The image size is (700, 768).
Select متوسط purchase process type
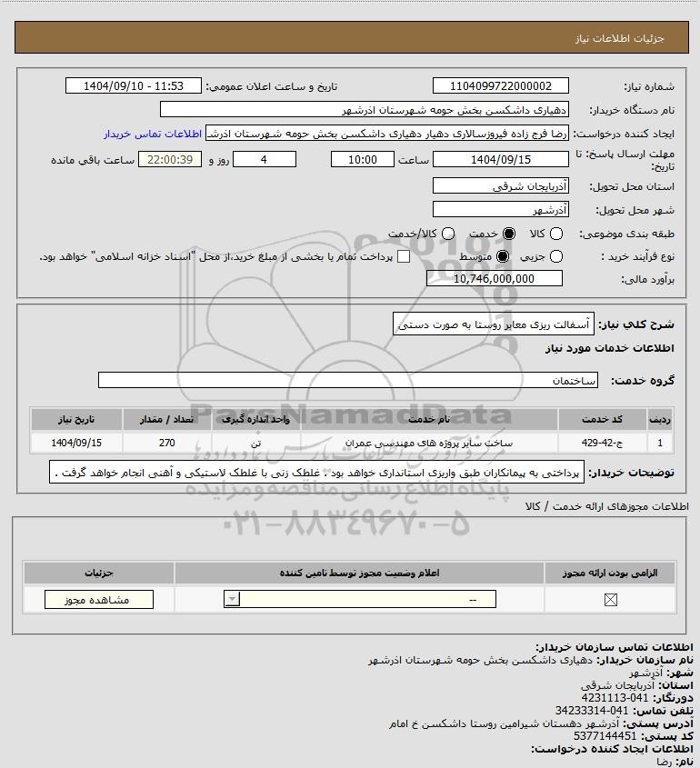pos(503,256)
